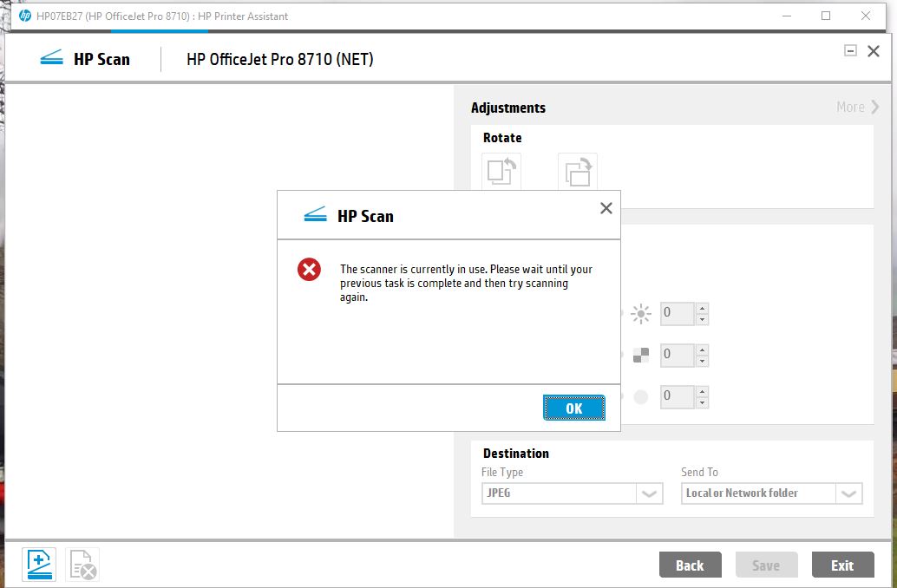Click the scanner in use error message
This screenshot has height=588, width=897.
pos(466,283)
